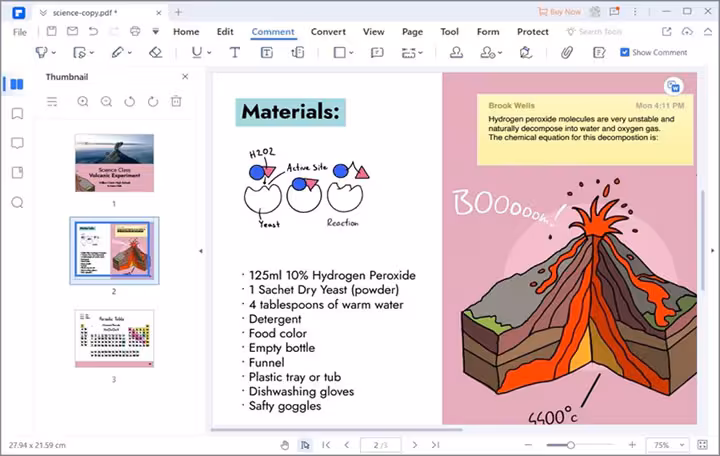Go to the next page arrow
Viewport: 720px width, 456px height.
coord(415,445)
